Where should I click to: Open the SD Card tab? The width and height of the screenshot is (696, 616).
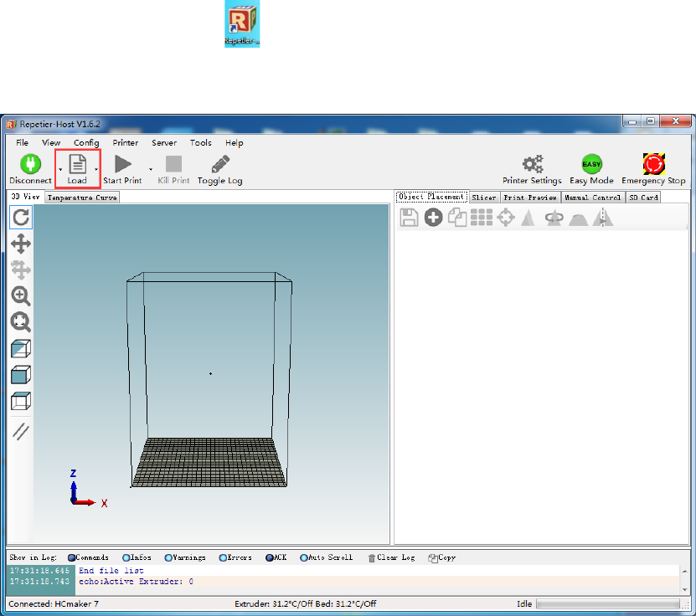click(x=643, y=198)
